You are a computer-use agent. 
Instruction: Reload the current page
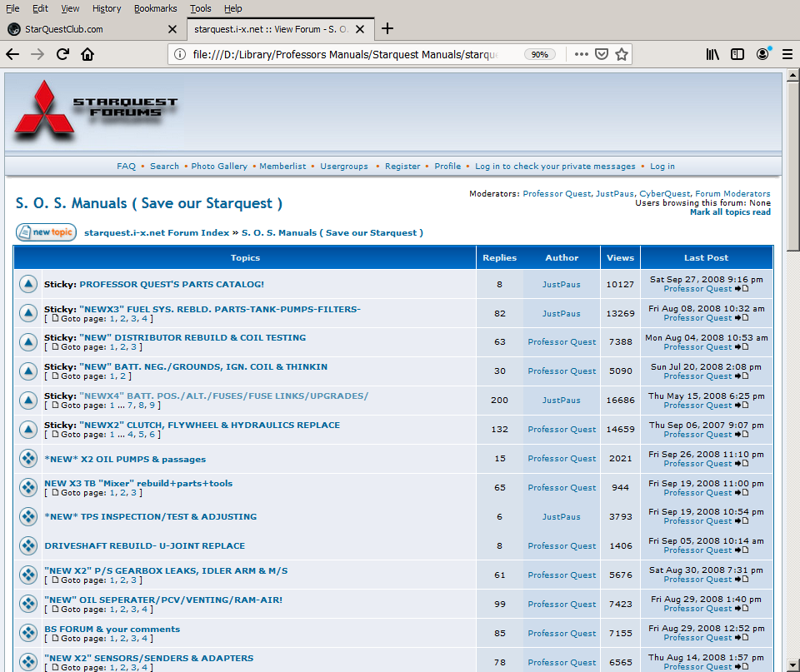click(x=62, y=54)
